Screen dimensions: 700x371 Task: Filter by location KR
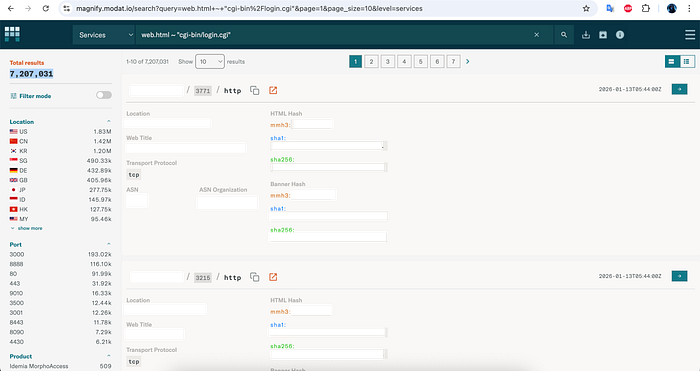click(60, 151)
